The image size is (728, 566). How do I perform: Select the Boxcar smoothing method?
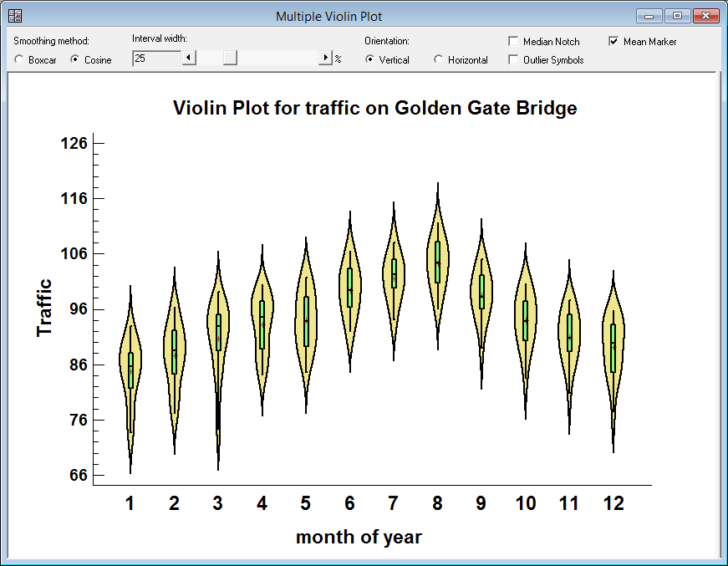click(x=18, y=59)
